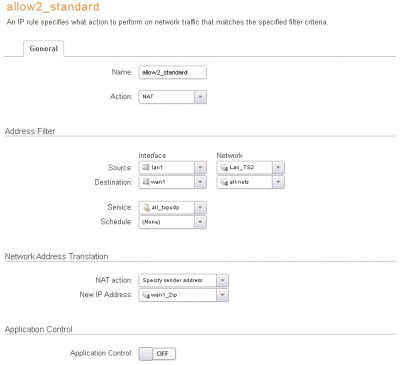The image size is (400, 365).
Task: Click the all_tcpudp service icon
Action: pyautogui.click(x=146, y=207)
